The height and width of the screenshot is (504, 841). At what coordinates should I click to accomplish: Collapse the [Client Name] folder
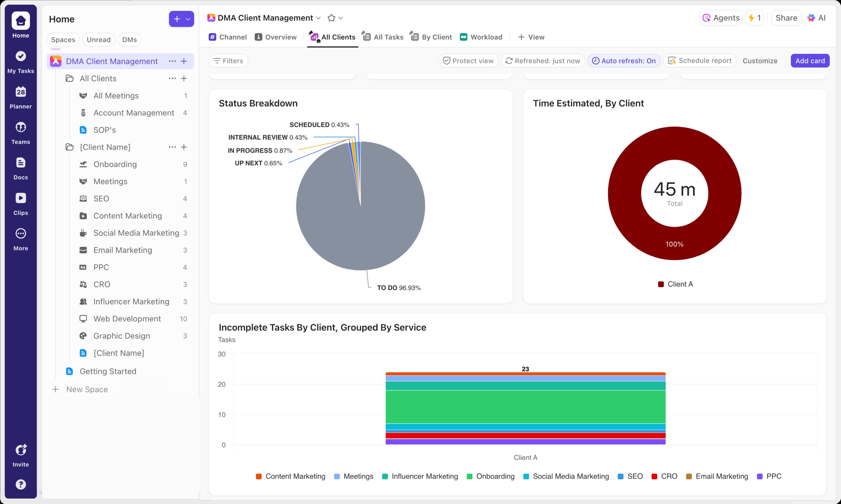69,147
